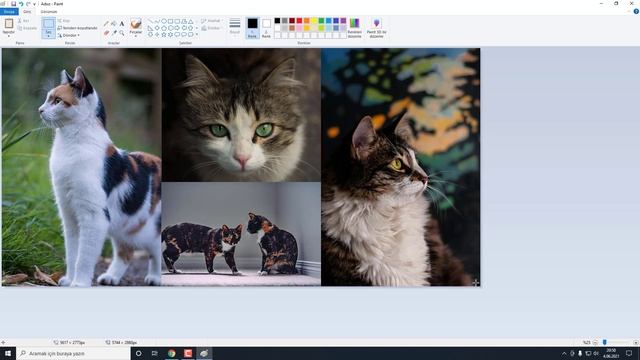
Task: Click the two tortoiseshell cats photo
Action: [x=241, y=234]
